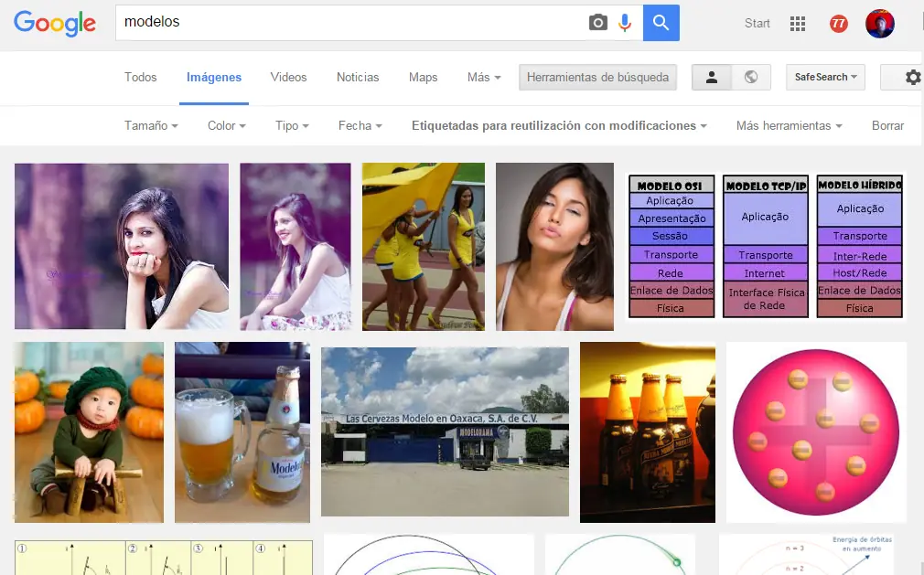924x575 pixels.
Task: Toggle private results person icon
Action: click(711, 77)
